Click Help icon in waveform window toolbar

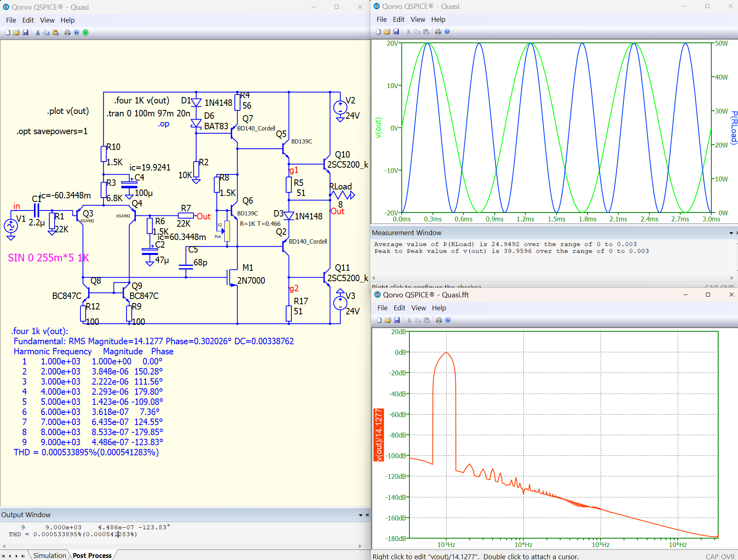pyautogui.click(x=447, y=32)
